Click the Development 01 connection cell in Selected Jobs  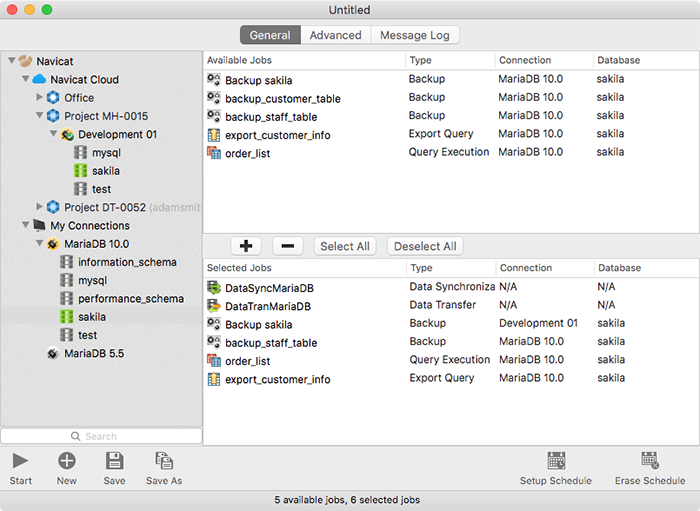coord(538,323)
